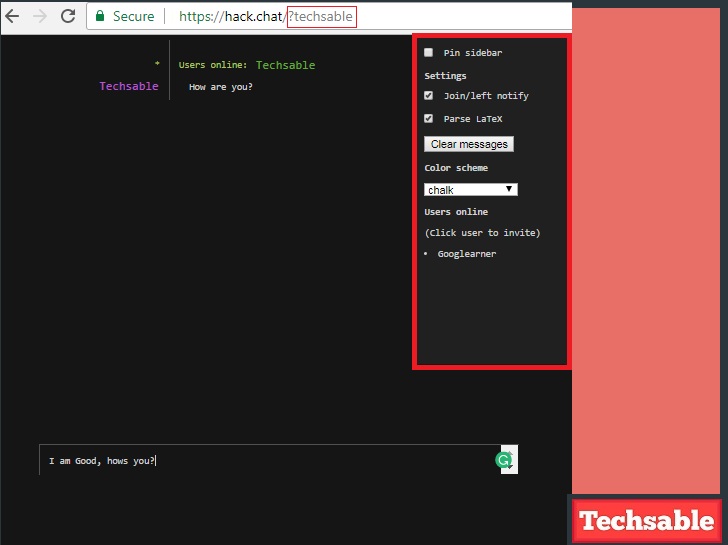Viewport: 728px width, 545px height.
Task: Select the 'How are you?' message text
Action: 221,87
